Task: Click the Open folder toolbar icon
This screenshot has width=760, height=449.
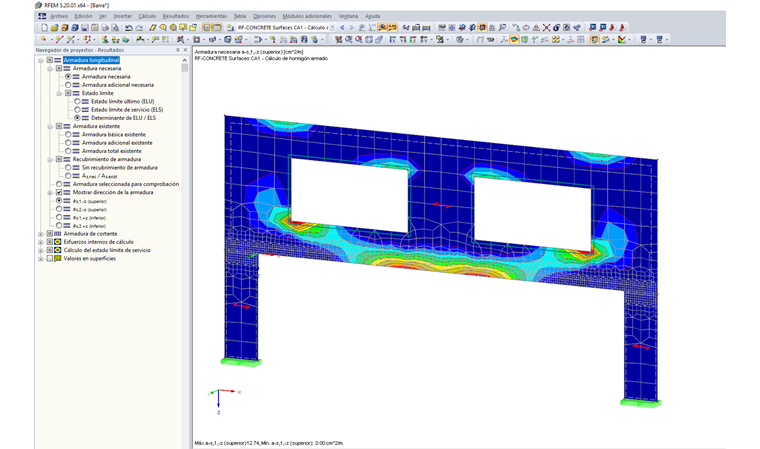Action: pyautogui.click(x=54, y=28)
